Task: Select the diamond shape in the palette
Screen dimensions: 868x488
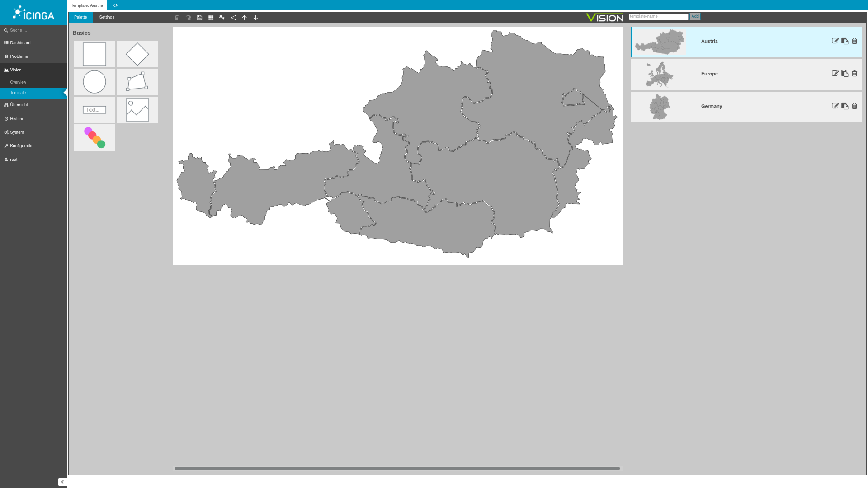Action: point(137,54)
